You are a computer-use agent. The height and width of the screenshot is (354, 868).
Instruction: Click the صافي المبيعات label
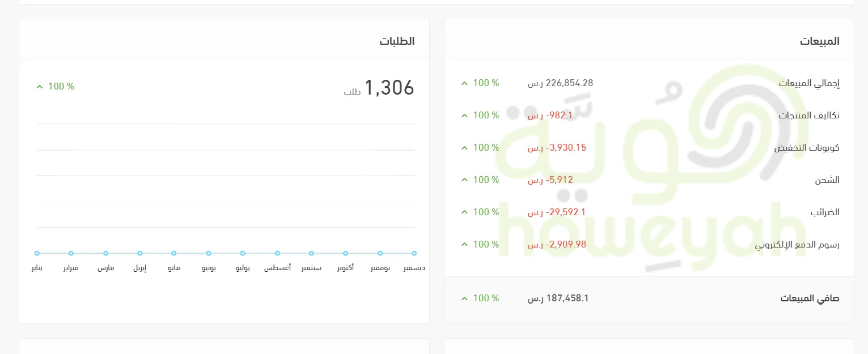810,298
